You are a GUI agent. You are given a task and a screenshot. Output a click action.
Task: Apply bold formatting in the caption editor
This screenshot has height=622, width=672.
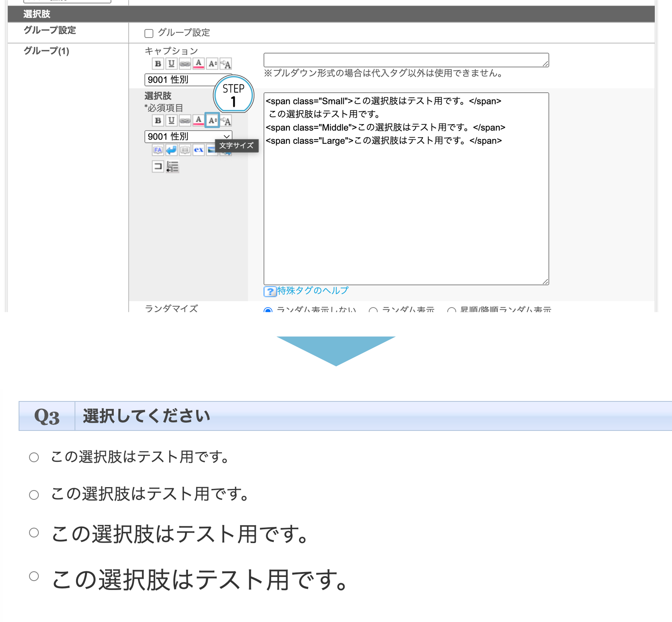coord(159,64)
